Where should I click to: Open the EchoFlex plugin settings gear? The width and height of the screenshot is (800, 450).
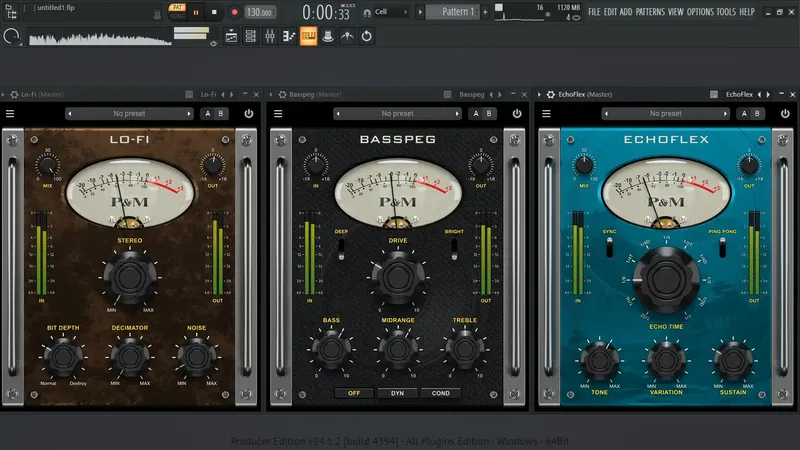click(551, 94)
